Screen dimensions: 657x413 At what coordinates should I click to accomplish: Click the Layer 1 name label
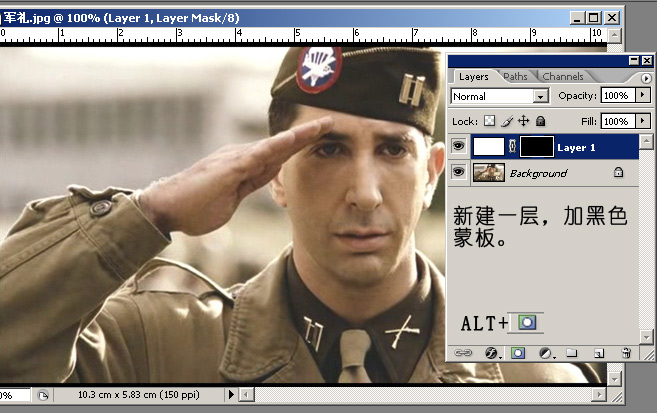(576, 147)
